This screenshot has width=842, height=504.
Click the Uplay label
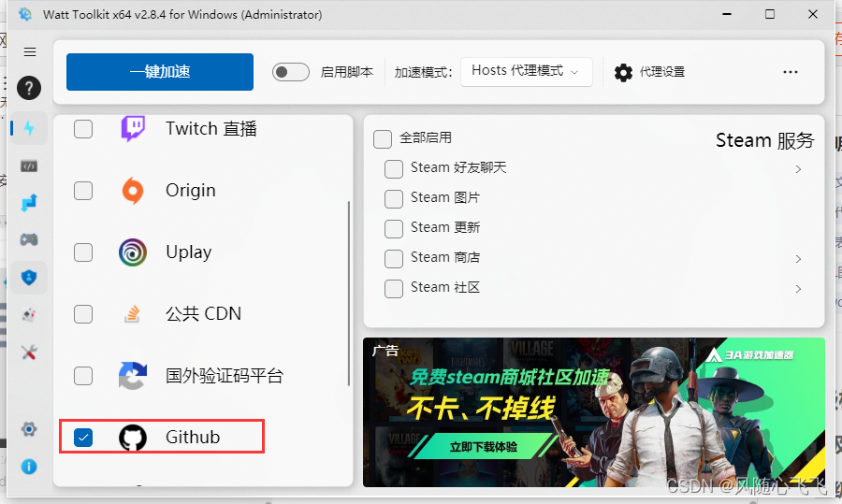[188, 252]
